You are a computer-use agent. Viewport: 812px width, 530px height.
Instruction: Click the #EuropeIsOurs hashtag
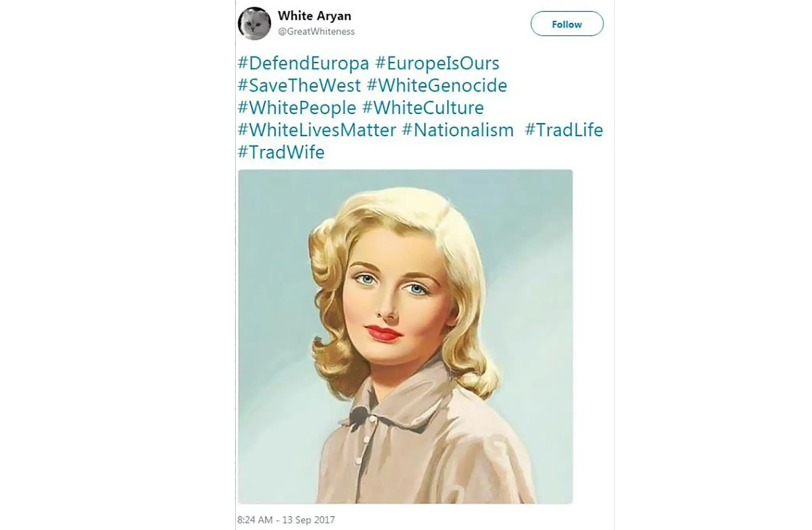(437, 63)
